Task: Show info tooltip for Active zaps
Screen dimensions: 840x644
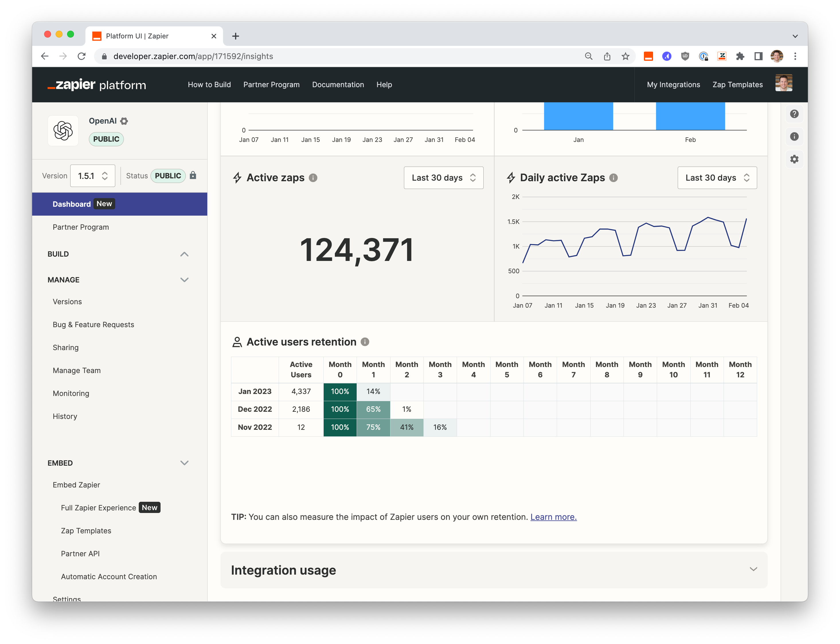Action: [313, 178]
